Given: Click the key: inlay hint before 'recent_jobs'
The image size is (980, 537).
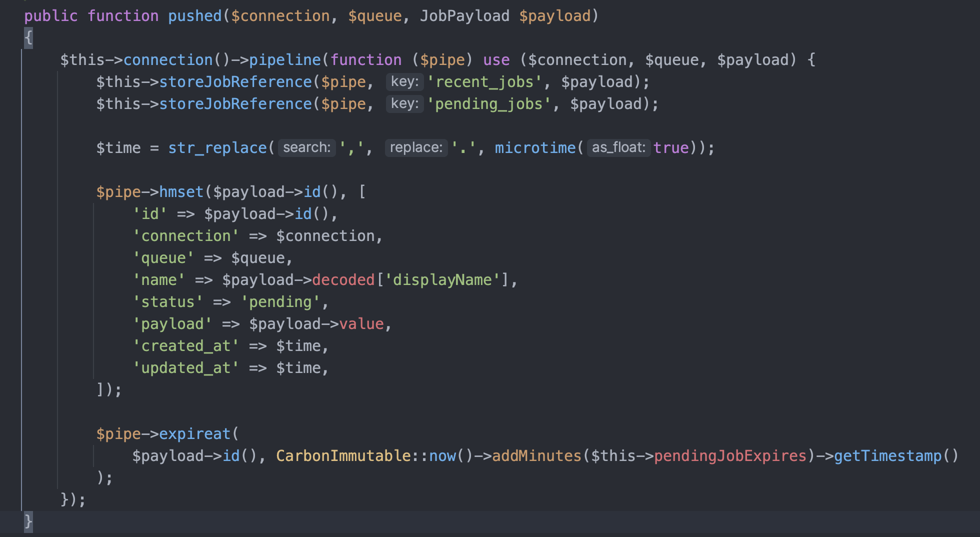Looking at the screenshot, I should 404,81.
